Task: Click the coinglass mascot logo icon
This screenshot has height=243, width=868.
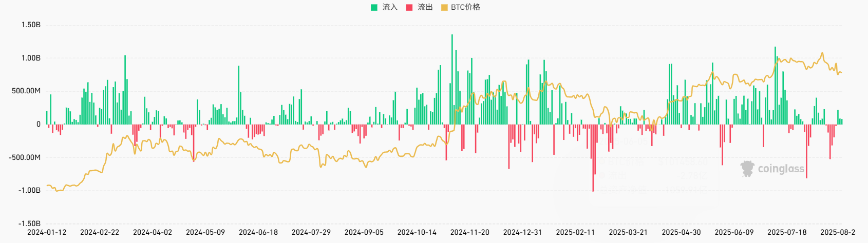Action: click(747, 169)
